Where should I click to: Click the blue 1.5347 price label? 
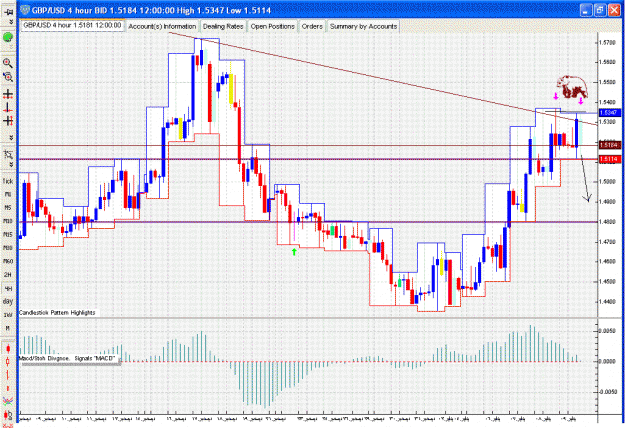608,113
